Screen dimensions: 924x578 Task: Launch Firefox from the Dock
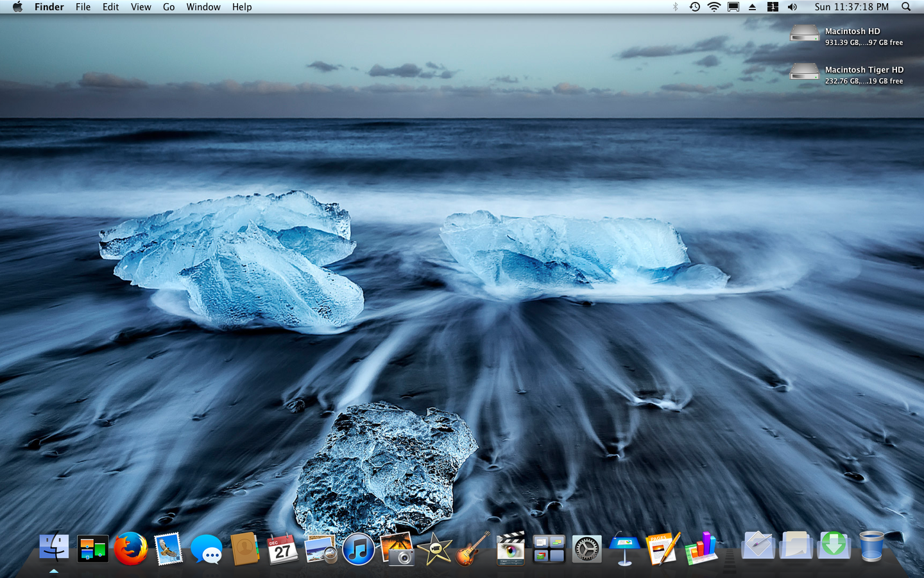tap(131, 550)
